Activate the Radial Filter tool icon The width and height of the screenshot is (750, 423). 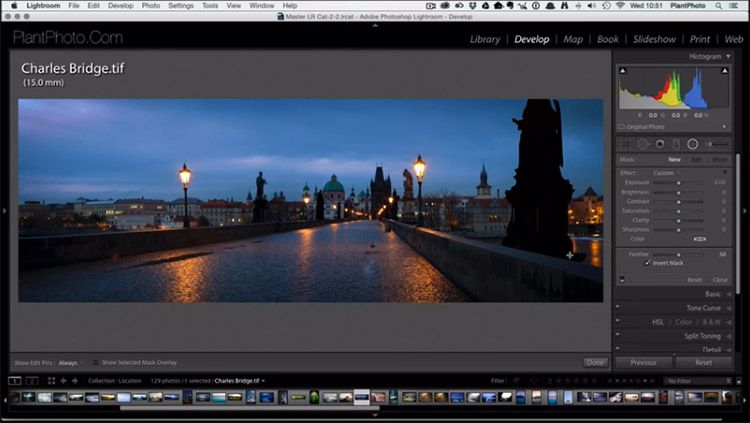coord(692,144)
